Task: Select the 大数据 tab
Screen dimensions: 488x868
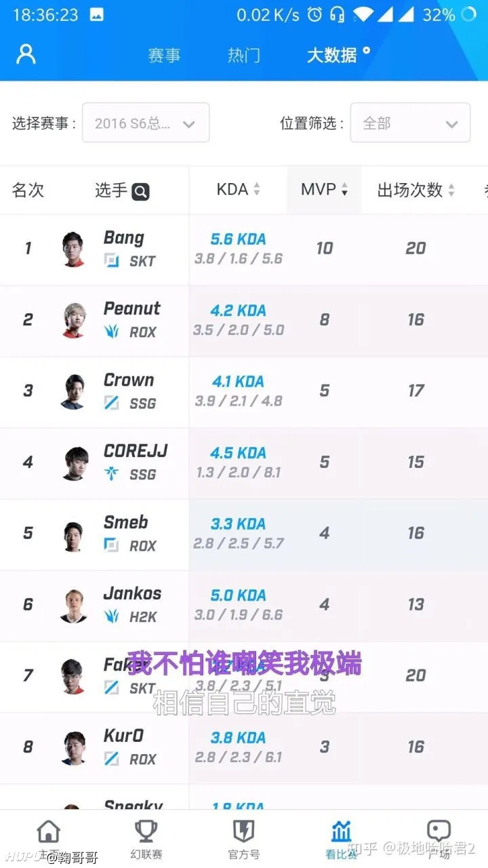Action: pyautogui.click(x=332, y=56)
